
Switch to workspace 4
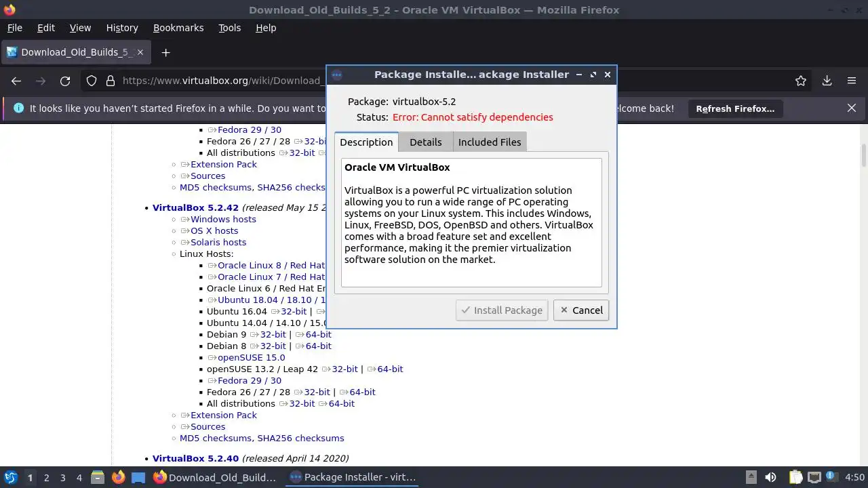[x=79, y=477]
